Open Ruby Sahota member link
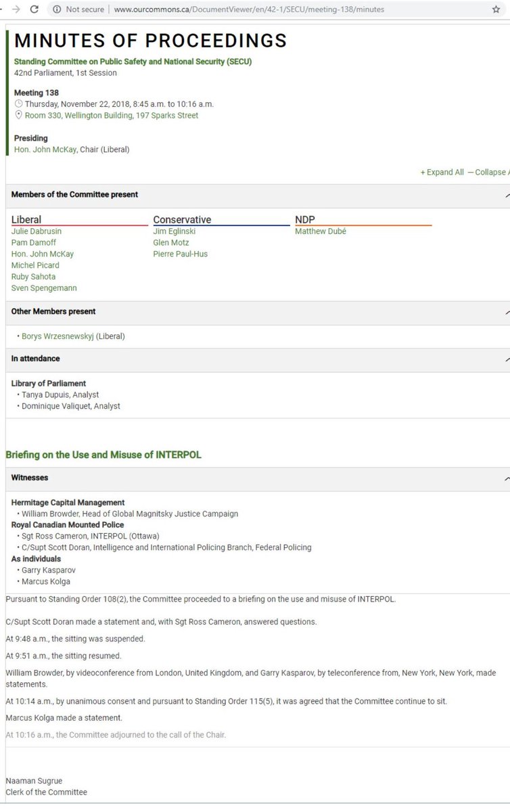 [x=34, y=277]
